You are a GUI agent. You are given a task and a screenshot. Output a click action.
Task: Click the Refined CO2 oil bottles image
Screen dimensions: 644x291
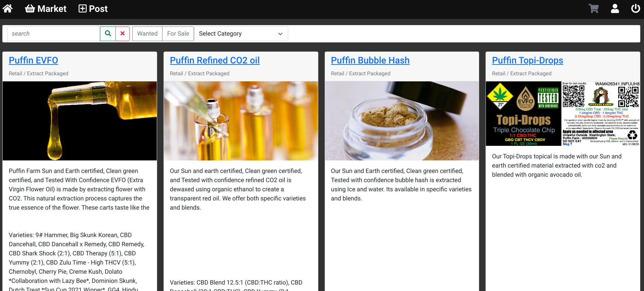coord(241,121)
